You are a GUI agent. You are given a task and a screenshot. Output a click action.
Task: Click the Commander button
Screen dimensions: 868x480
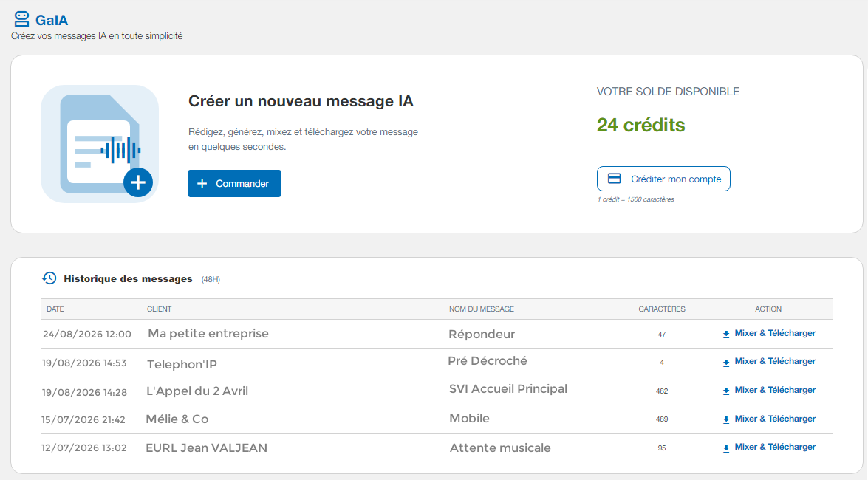234,183
